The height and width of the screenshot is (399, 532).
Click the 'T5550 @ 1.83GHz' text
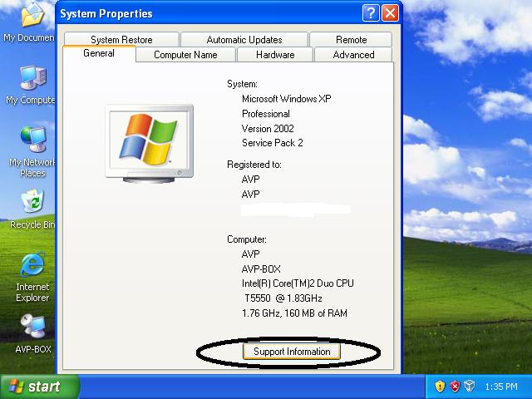click(x=283, y=298)
